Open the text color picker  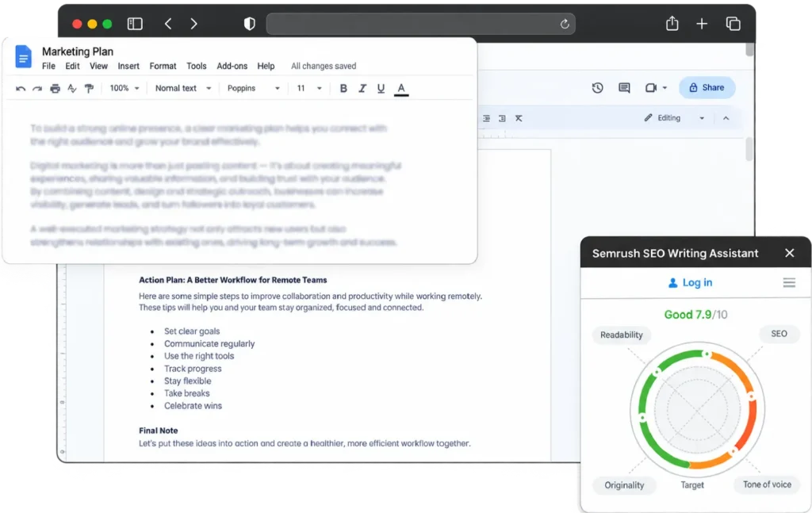coord(400,89)
